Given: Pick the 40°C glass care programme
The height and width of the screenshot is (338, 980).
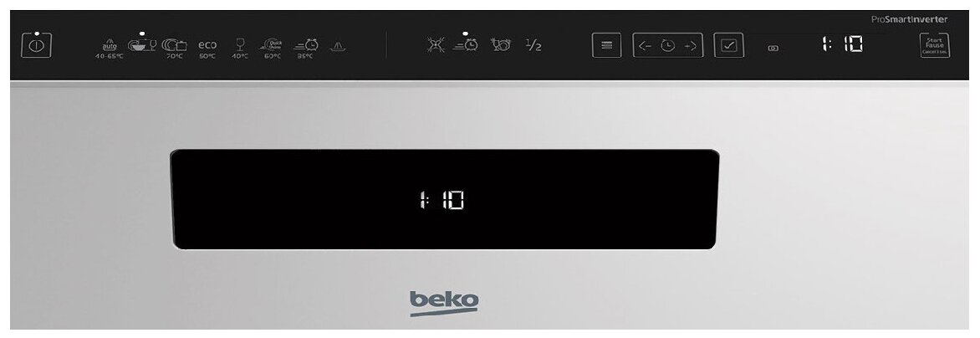Looking at the screenshot, I should [240, 49].
